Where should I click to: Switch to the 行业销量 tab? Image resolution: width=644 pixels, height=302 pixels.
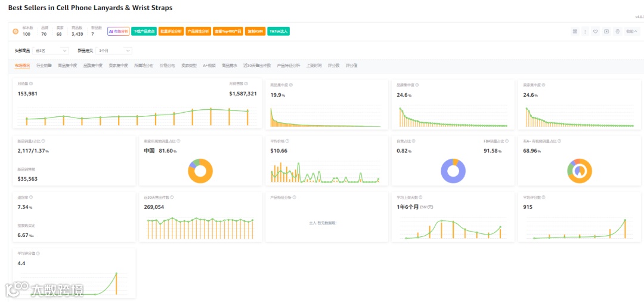point(44,65)
